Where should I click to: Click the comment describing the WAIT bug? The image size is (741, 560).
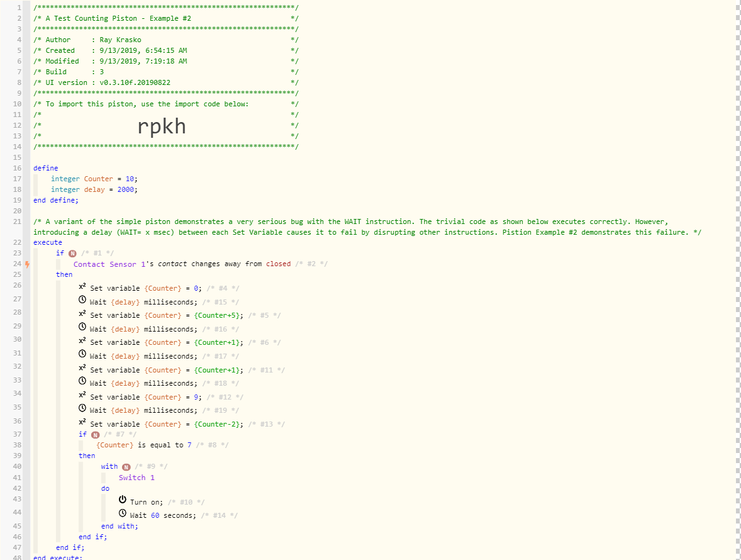367,227
